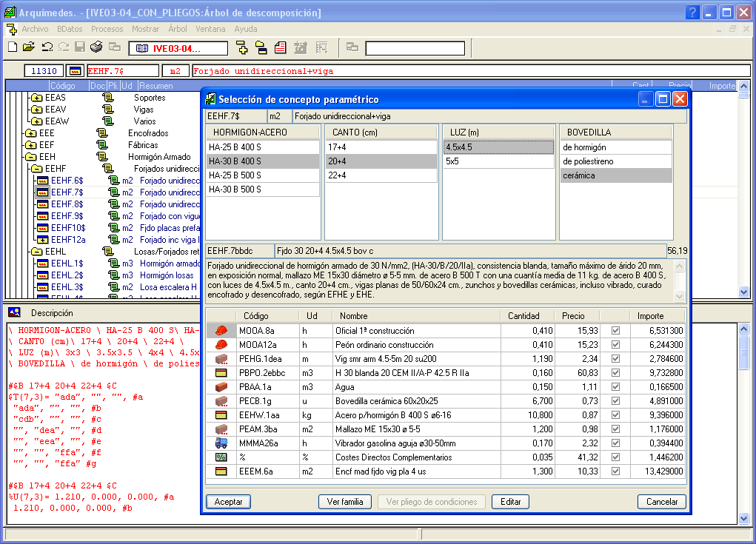Click the printer icon in main toolbar
This screenshot has width=756, height=544.
pyautogui.click(x=96, y=47)
